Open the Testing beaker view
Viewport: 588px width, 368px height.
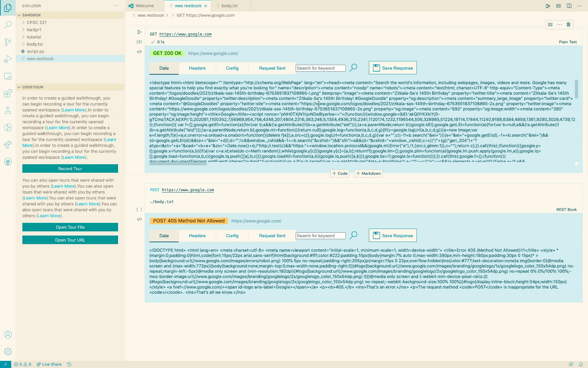tap(8, 110)
